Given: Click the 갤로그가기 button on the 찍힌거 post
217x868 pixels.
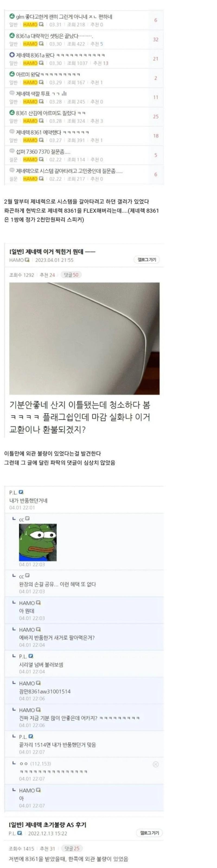Looking at the screenshot, I should pos(147,260).
